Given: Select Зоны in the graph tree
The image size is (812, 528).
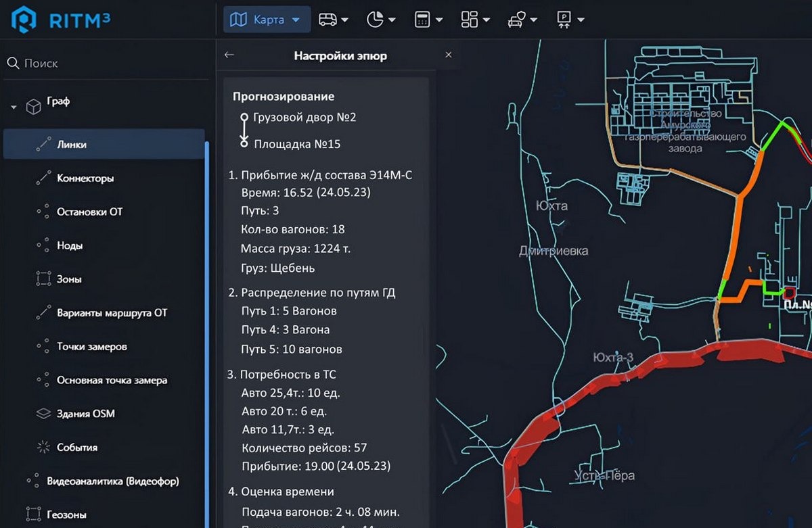Looking at the screenshot, I should pyautogui.click(x=69, y=279).
